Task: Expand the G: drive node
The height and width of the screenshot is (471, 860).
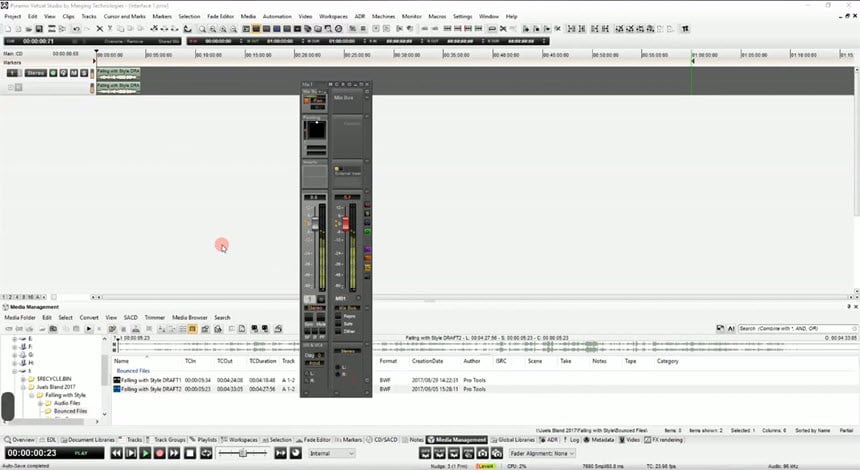Action: [15, 355]
